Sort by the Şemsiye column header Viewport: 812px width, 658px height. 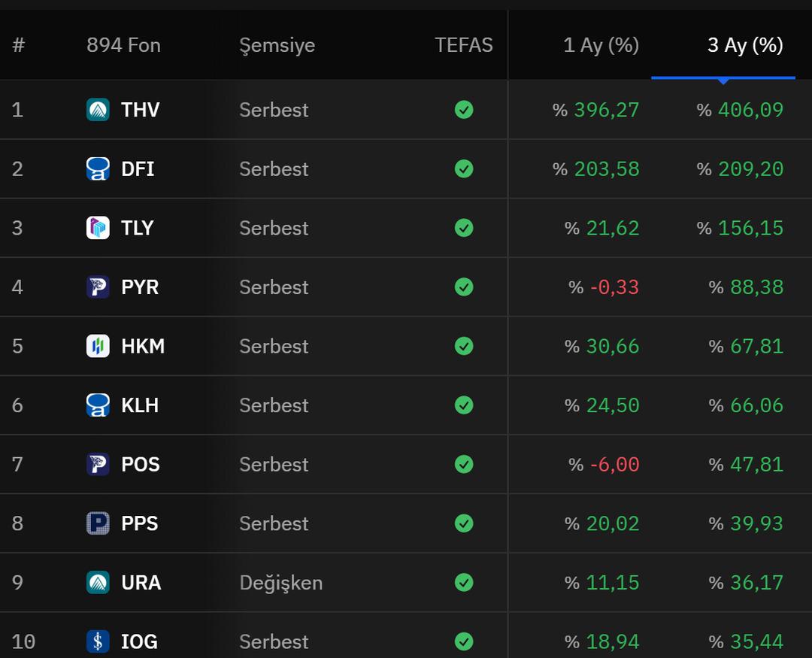pyautogui.click(x=277, y=45)
